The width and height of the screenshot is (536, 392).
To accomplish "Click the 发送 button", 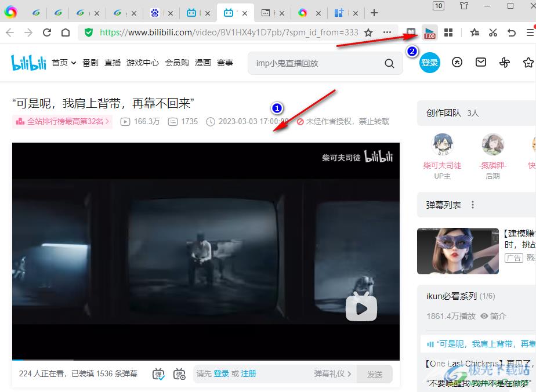I will 374,374.
